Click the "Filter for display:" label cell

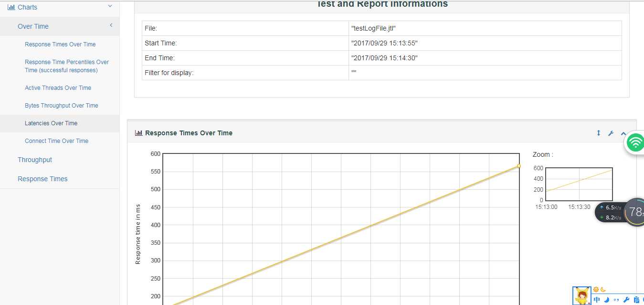tap(245, 73)
